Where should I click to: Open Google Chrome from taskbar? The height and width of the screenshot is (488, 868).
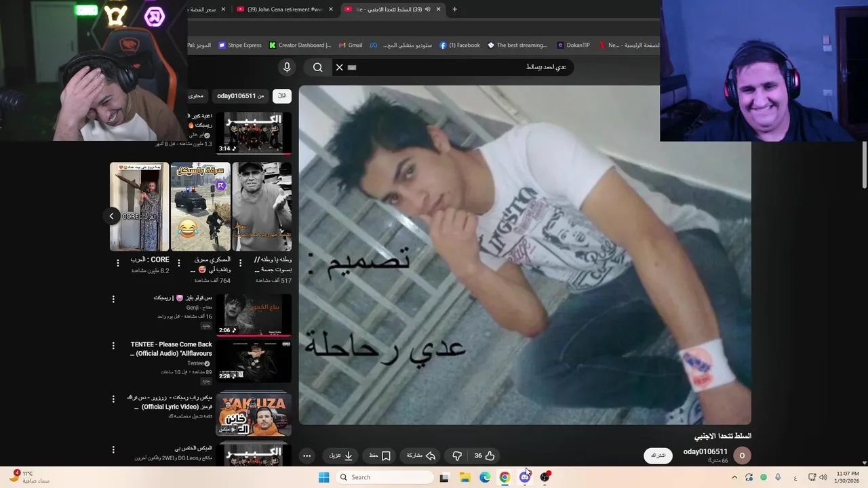505,477
